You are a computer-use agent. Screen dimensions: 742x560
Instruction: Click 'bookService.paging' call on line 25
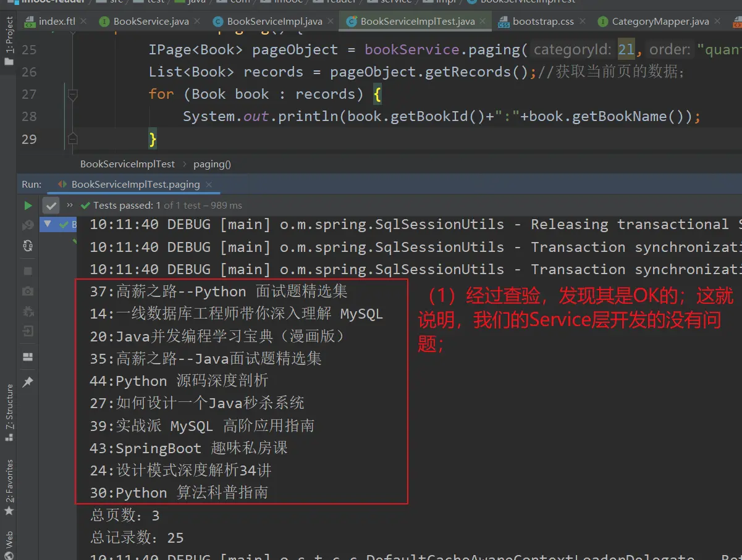(442, 49)
